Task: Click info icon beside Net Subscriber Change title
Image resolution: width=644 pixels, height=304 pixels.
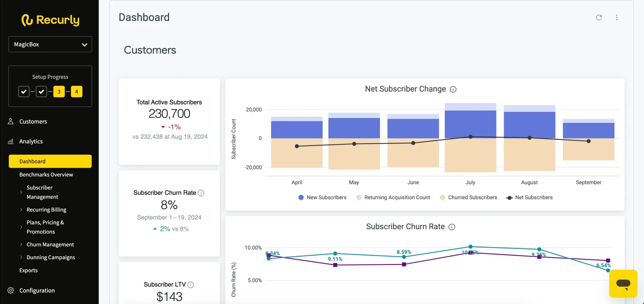Action: click(x=453, y=89)
